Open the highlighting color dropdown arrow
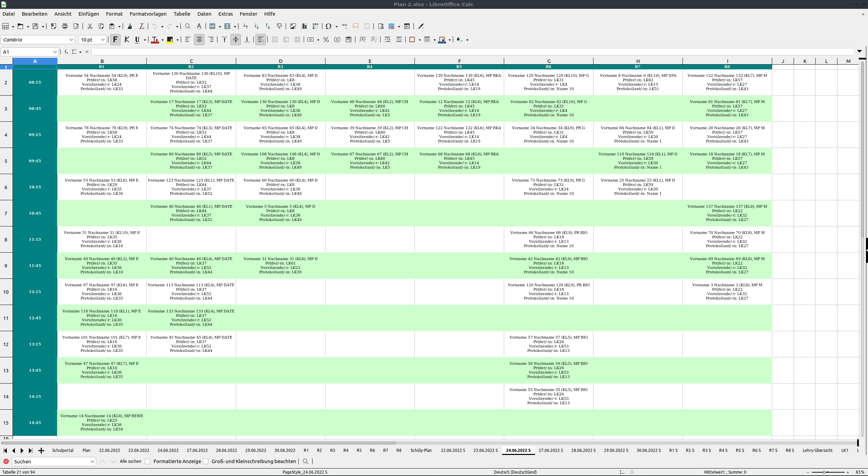Image resolution: width=868 pixels, height=476 pixels. [x=177, y=40]
